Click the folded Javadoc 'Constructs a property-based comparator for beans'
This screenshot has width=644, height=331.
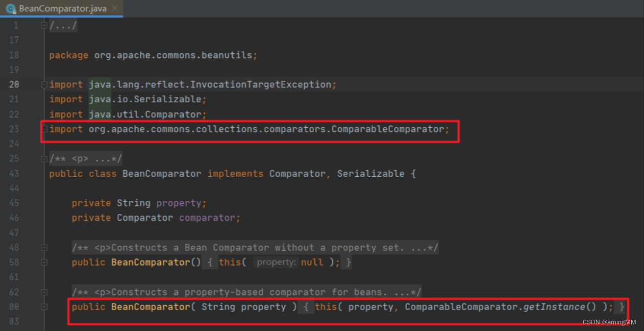pos(246,292)
